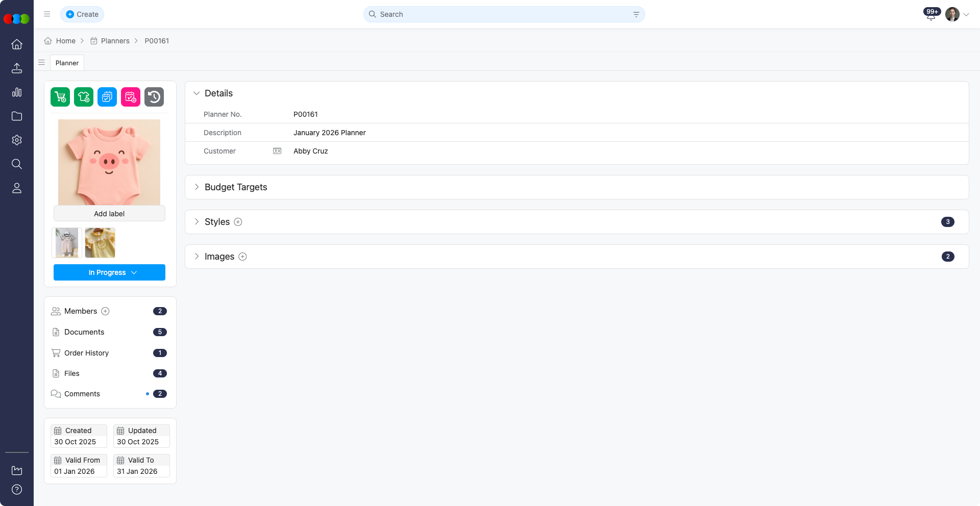Image resolution: width=980 pixels, height=506 pixels.
Task: Open the analytics bar chart sidebar icon
Action: (17, 92)
